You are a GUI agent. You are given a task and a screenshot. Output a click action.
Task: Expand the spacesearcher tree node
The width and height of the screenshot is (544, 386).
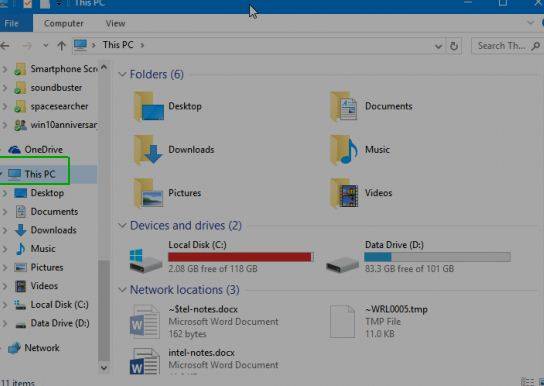pyautogui.click(x=5, y=106)
